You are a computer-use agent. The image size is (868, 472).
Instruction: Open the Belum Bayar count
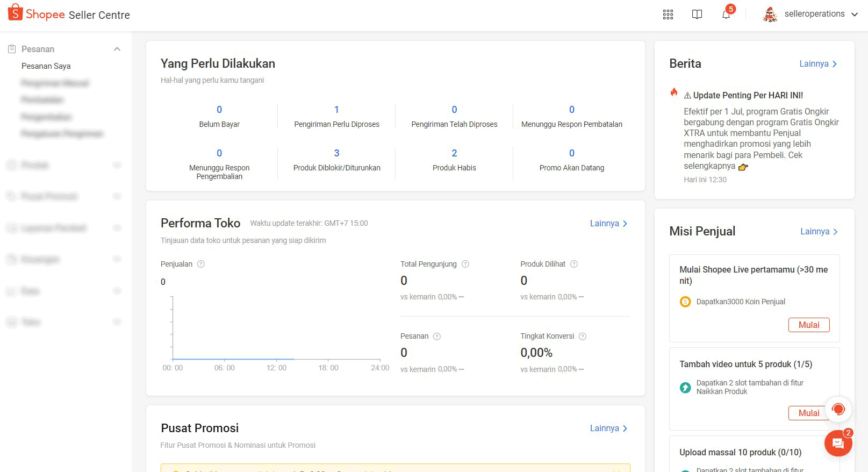219,110
